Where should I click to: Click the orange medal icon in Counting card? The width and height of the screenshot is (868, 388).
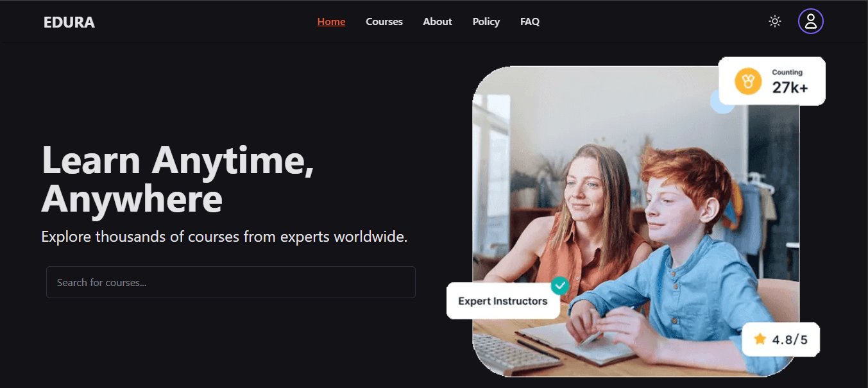[747, 81]
